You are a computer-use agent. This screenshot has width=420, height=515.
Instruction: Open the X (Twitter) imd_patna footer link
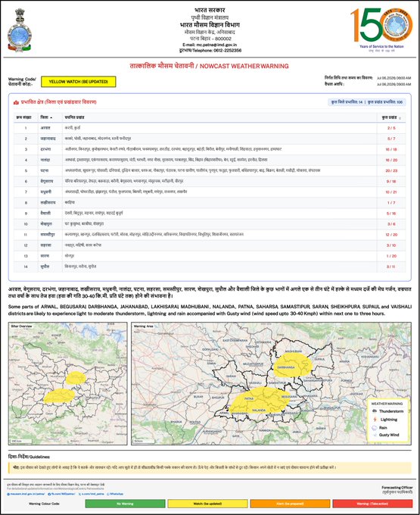coord(92,494)
